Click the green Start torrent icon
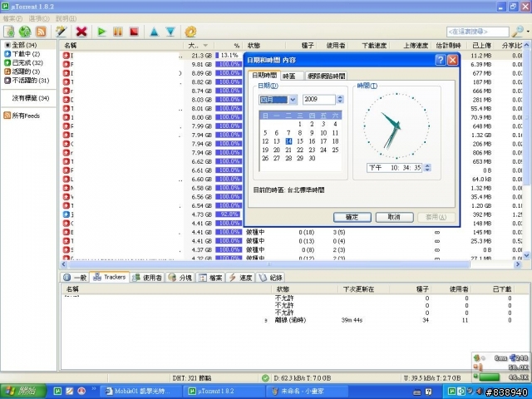 (x=101, y=32)
